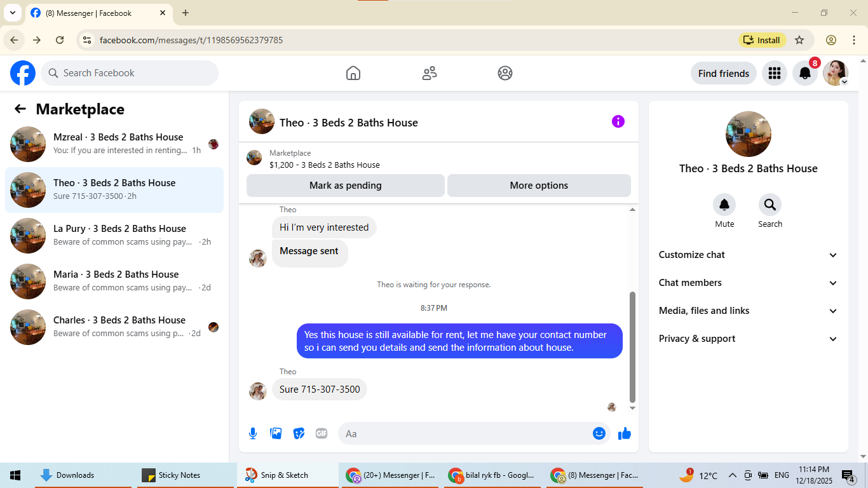Open the Maria conversation
Screen dimensions: 868x488
tap(114, 281)
